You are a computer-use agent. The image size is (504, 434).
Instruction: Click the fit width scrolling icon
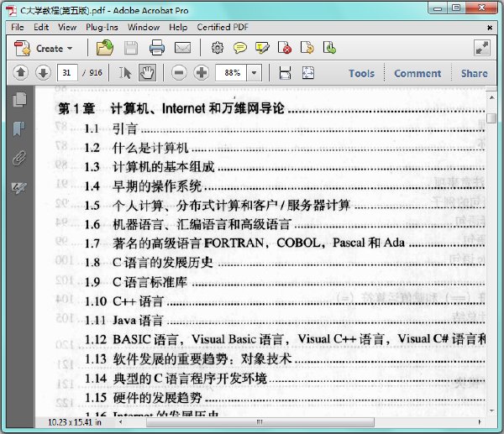[285, 73]
